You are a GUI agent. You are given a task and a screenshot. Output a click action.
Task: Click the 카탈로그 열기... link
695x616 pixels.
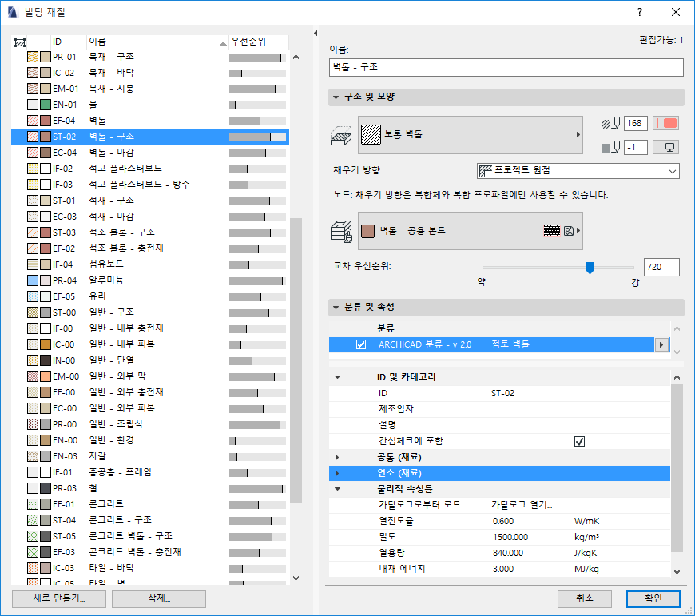[x=522, y=505]
